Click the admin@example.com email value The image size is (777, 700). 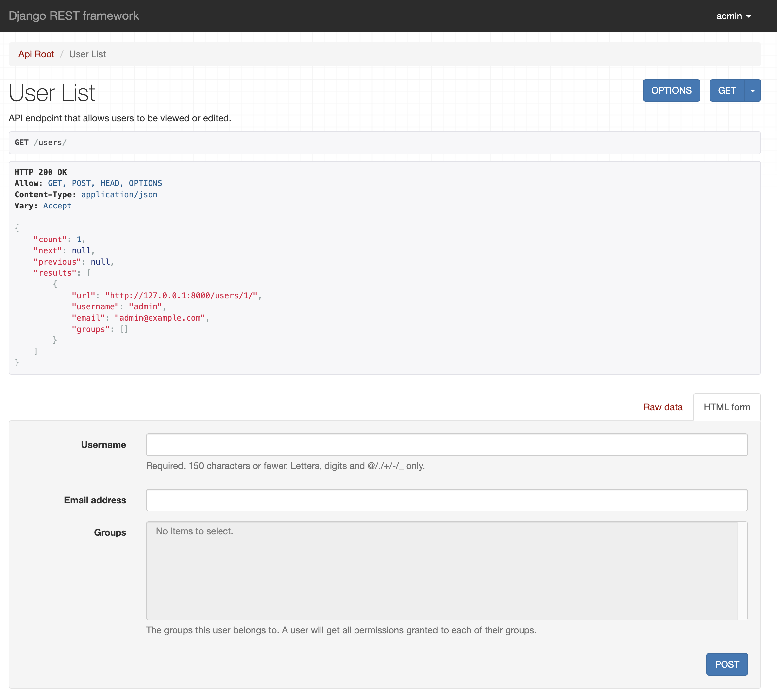point(160,318)
